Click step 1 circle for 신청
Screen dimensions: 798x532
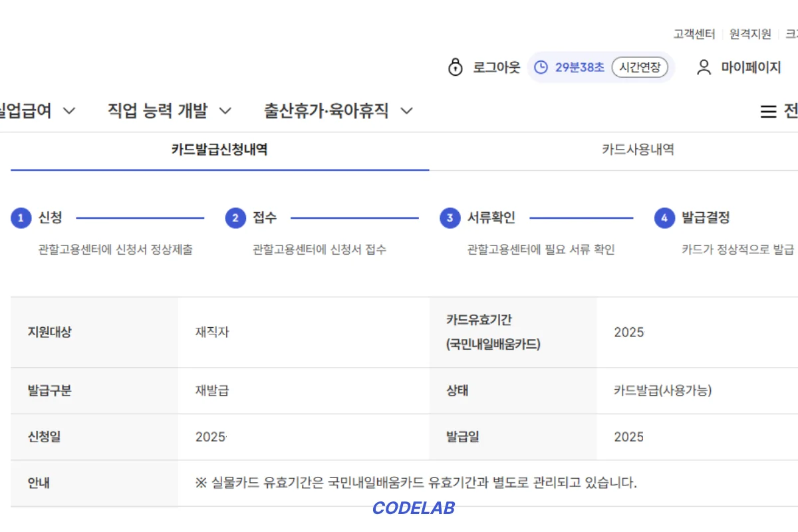21,218
